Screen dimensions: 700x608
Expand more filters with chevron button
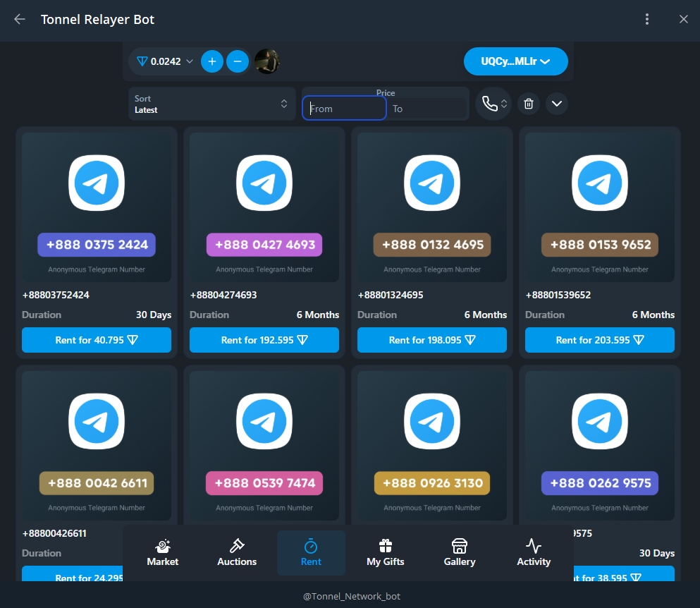tap(557, 104)
